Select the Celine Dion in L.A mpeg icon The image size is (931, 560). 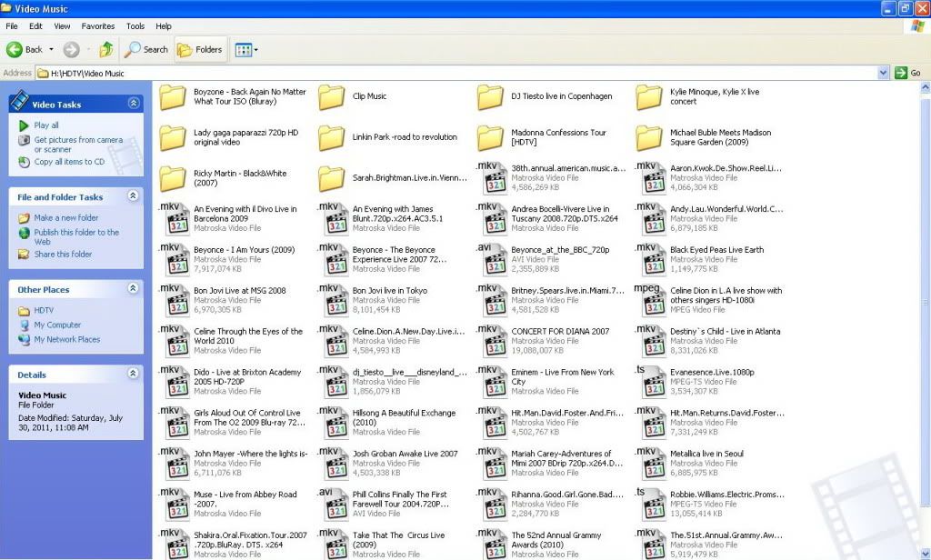[x=650, y=301]
